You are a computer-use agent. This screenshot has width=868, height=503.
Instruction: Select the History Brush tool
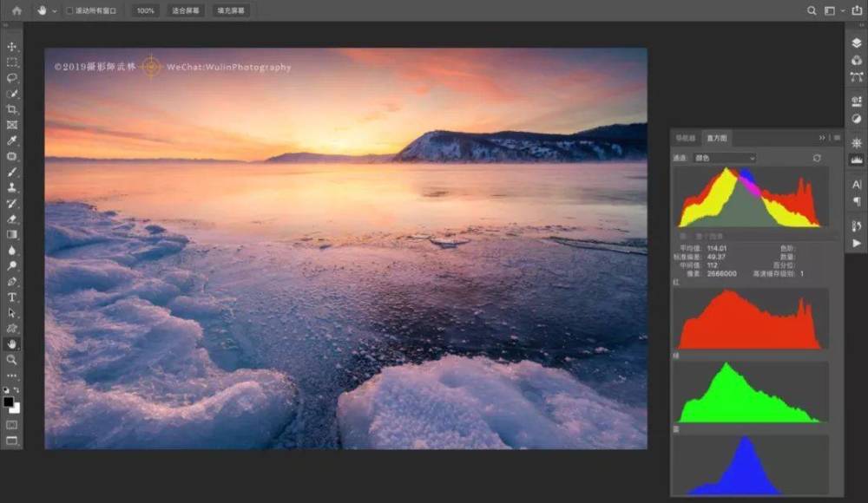[x=11, y=203]
